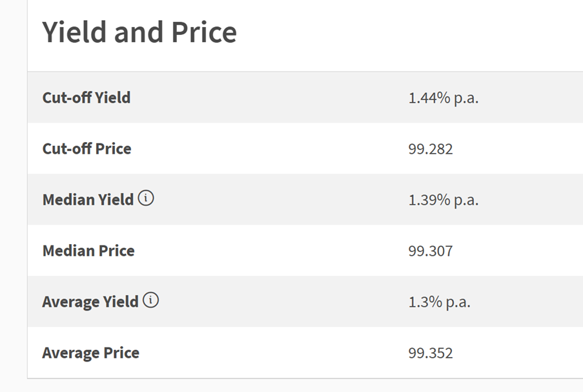
Task: Select the 1.39% figure
Action: (429, 200)
